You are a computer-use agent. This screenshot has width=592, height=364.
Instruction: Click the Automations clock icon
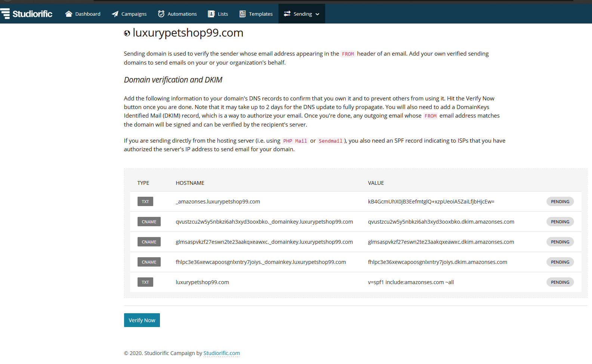tap(161, 14)
